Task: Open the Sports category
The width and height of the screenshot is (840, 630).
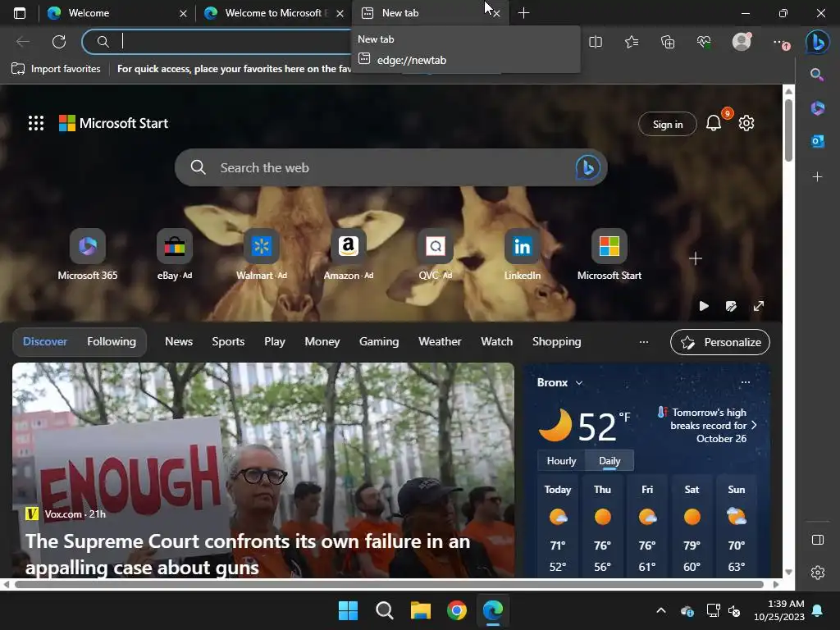Action: point(228,342)
